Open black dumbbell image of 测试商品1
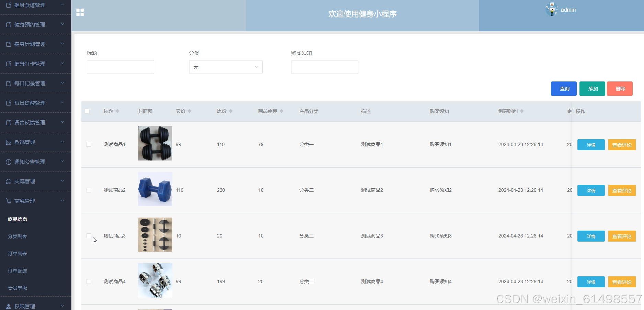Image resolution: width=644 pixels, height=310 pixels. (x=155, y=143)
